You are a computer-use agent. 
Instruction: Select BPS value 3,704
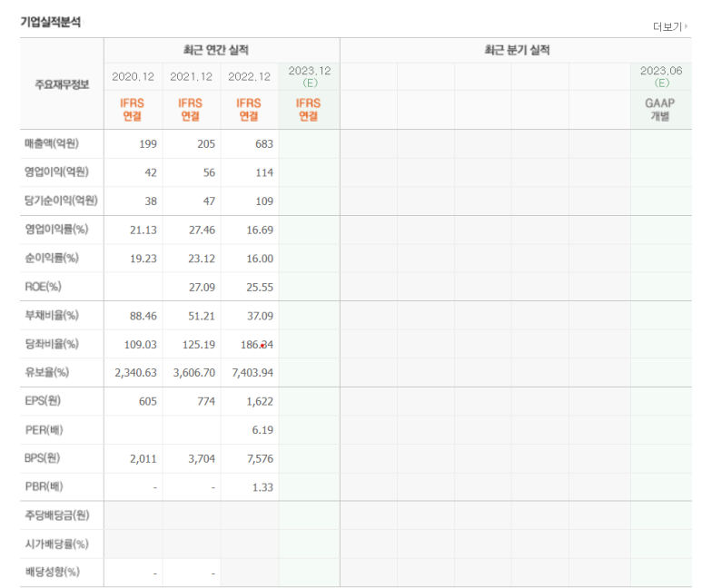coord(202,458)
